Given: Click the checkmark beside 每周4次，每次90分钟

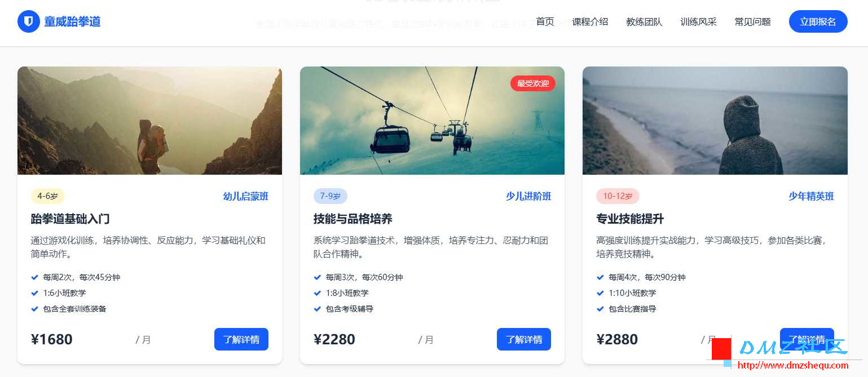Looking at the screenshot, I should click(600, 277).
